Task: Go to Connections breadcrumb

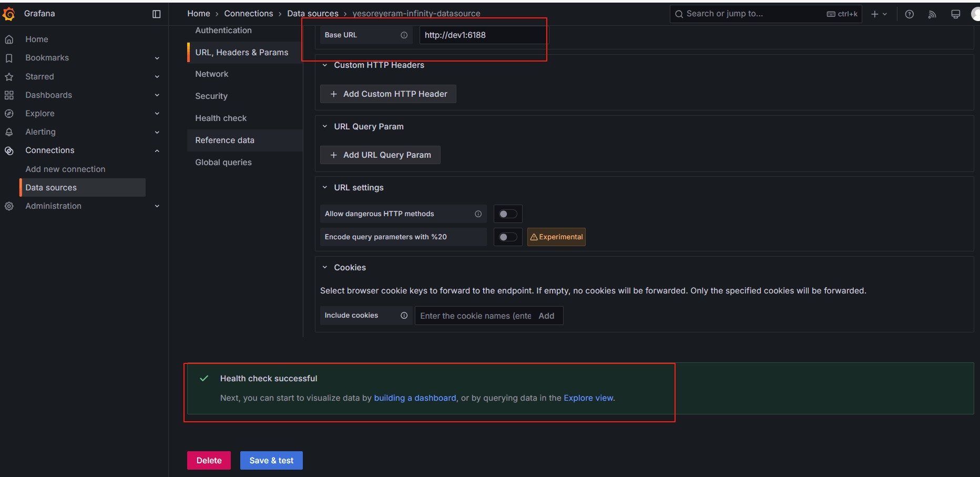Action: (249, 14)
